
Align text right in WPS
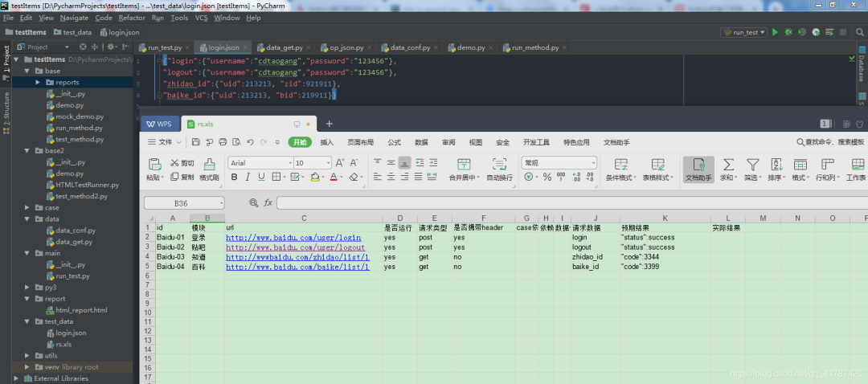click(404, 177)
